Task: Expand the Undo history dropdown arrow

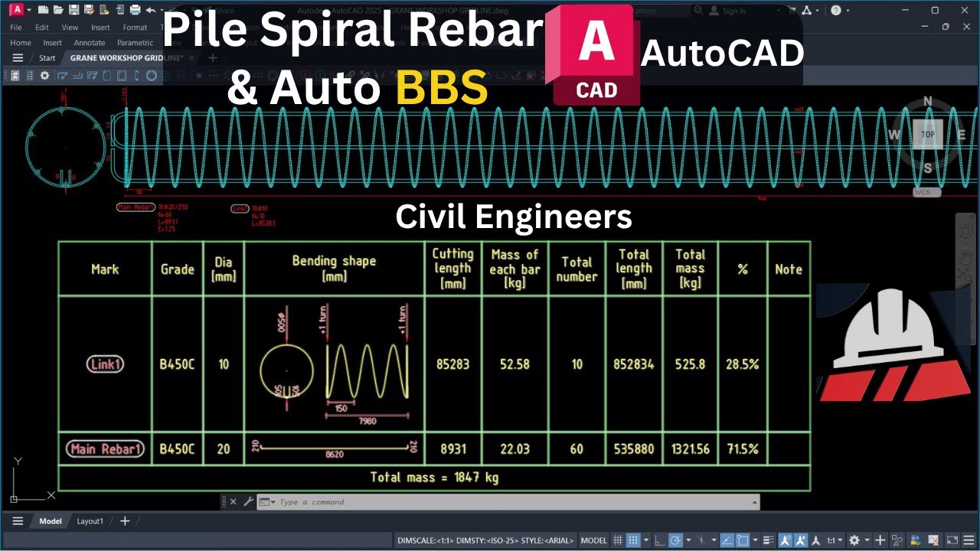Action: 162,10
